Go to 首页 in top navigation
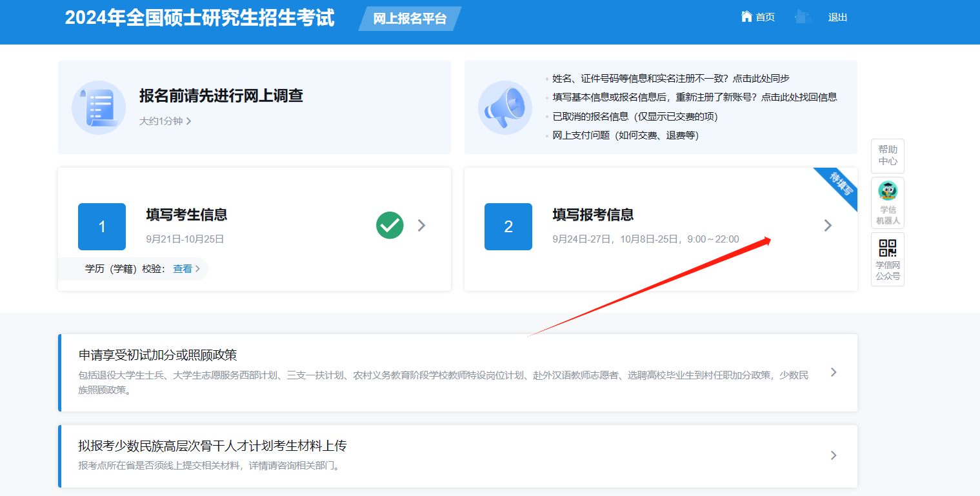Screen dimensions: 980x496 click(765, 17)
